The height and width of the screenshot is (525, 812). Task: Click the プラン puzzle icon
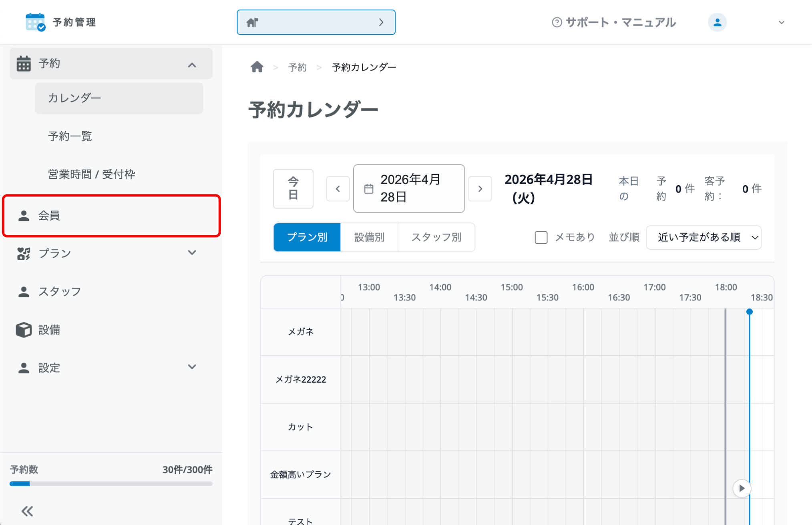point(24,253)
